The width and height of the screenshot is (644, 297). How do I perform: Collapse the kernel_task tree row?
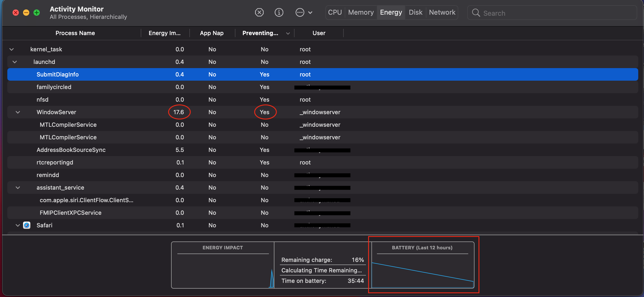tap(12, 49)
